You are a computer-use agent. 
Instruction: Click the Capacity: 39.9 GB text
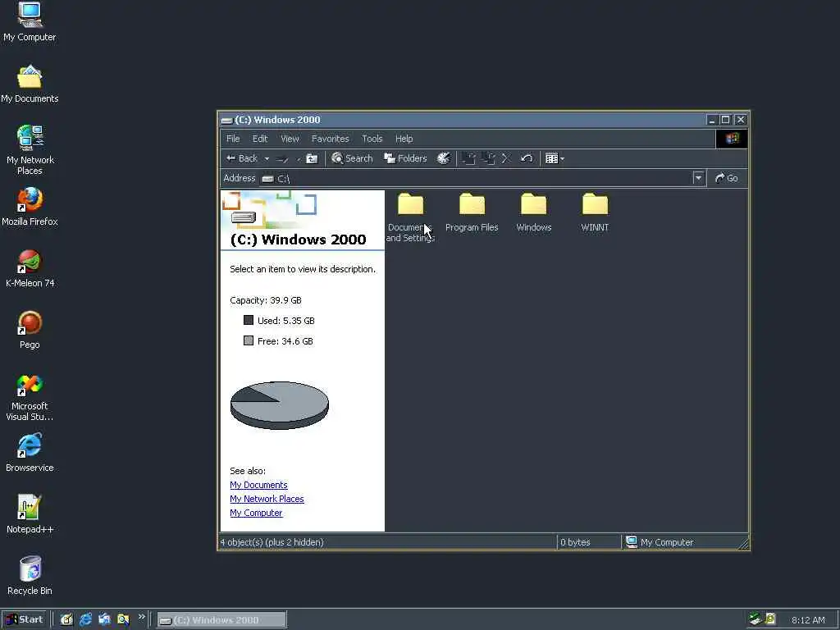266,300
